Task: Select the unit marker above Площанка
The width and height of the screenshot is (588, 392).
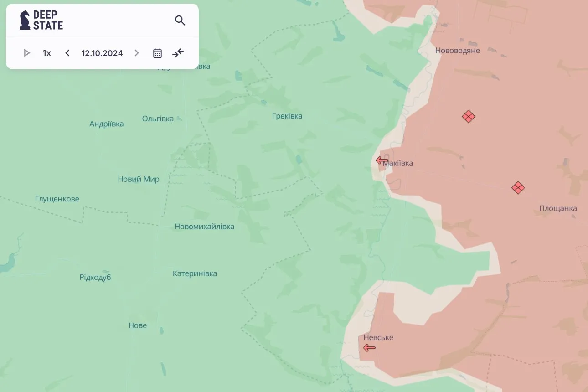Action: click(518, 188)
